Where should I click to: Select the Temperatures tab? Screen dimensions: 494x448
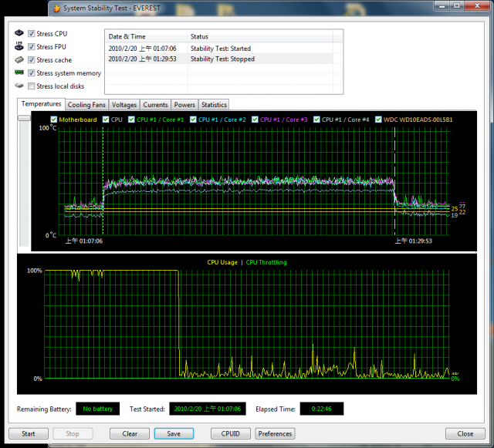[41, 104]
